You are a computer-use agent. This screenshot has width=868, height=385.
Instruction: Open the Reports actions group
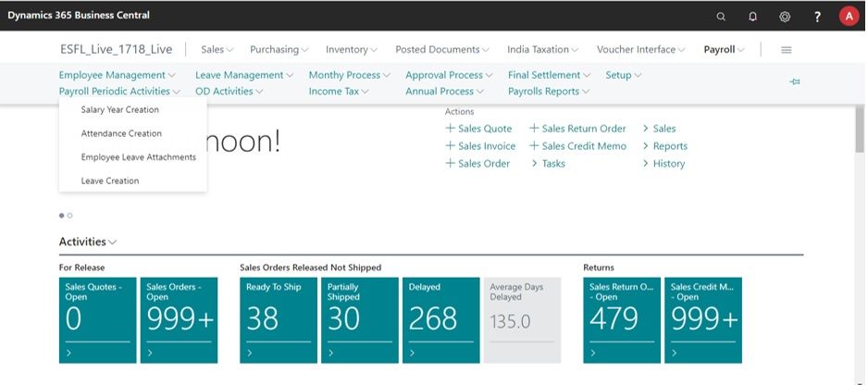click(664, 146)
